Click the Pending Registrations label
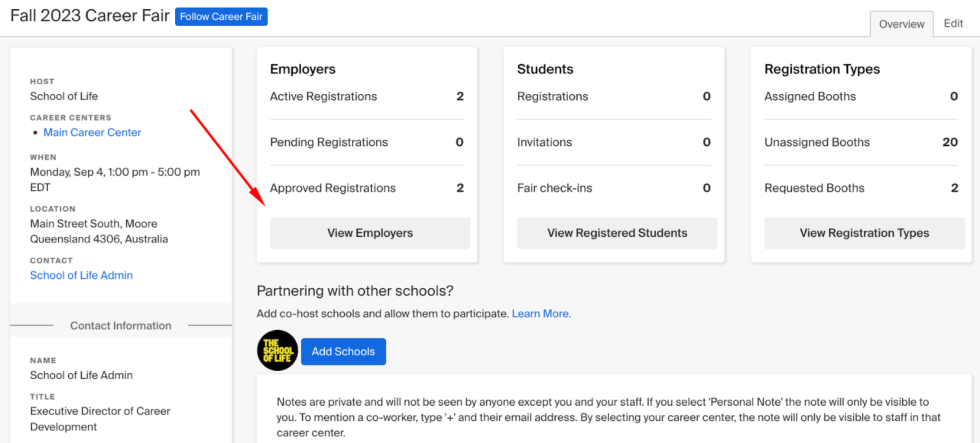 (329, 143)
